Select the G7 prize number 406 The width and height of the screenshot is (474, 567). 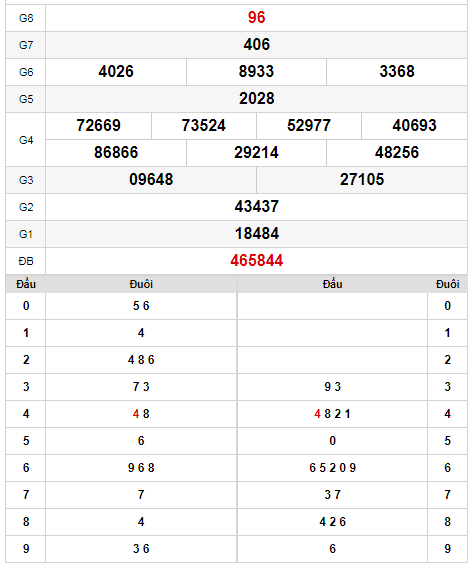click(x=256, y=44)
